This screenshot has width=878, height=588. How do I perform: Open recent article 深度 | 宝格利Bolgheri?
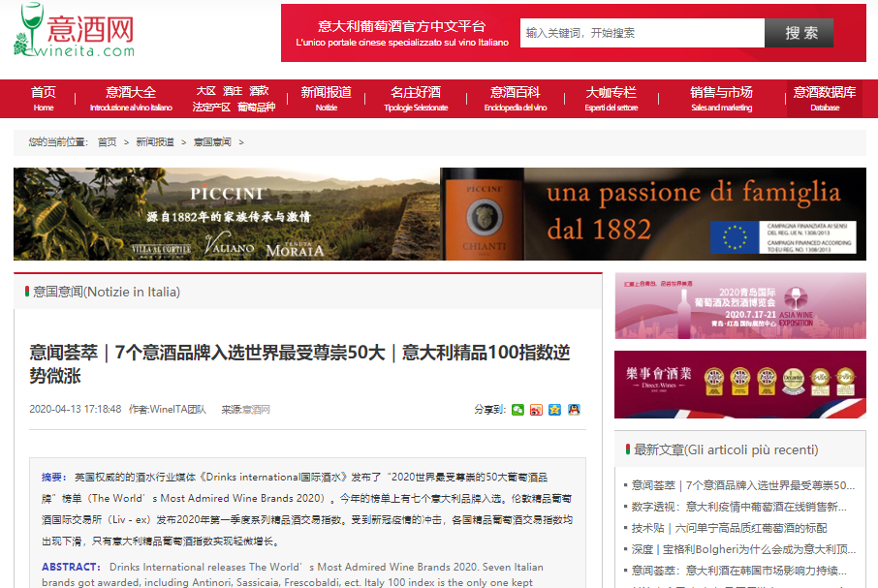pyautogui.click(x=743, y=549)
